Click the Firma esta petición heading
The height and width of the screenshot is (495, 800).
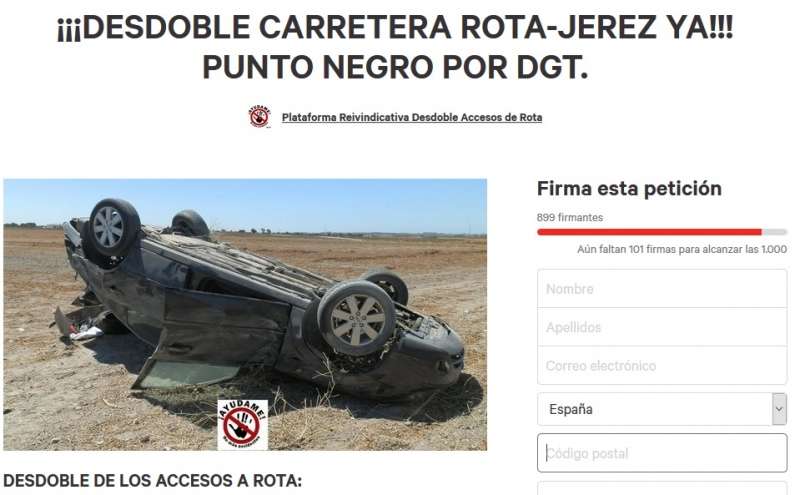(629, 188)
